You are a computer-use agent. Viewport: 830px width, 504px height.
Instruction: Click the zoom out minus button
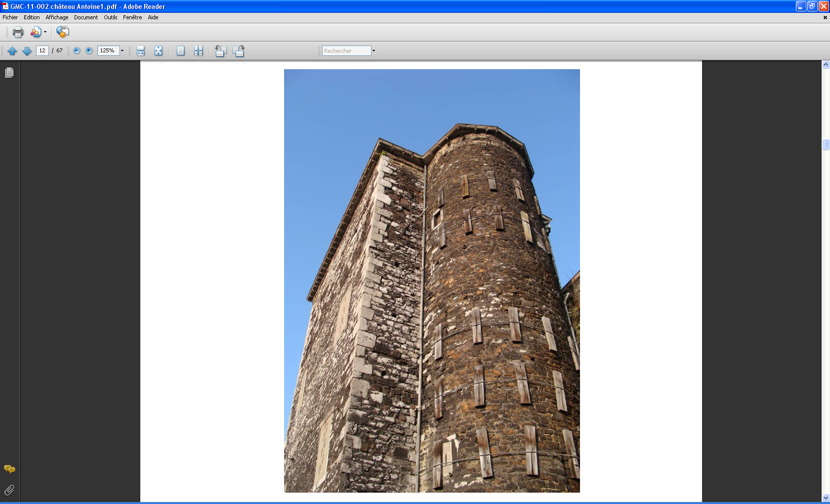coord(77,50)
